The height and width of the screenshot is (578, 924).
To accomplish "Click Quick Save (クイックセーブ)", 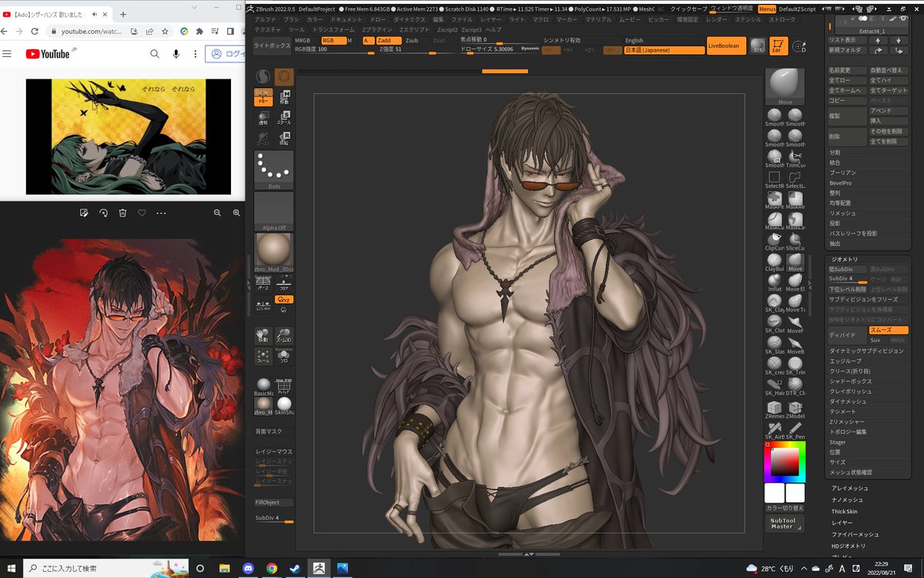I will pyautogui.click(x=689, y=8).
